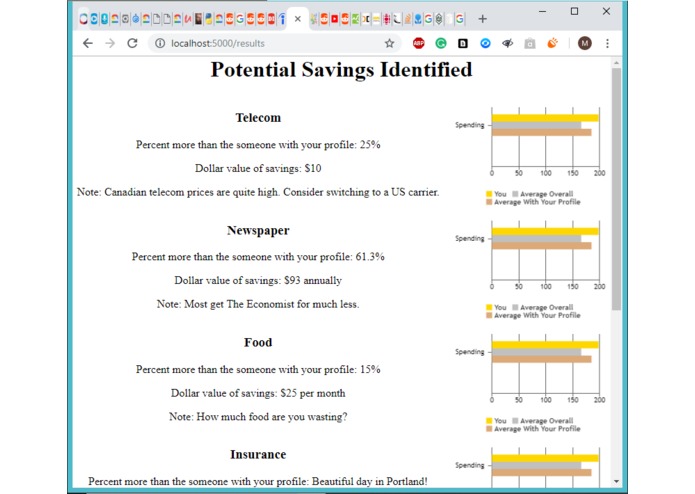Close the active results tab
Image resolution: width=695 pixels, height=494 pixels.
(298, 19)
